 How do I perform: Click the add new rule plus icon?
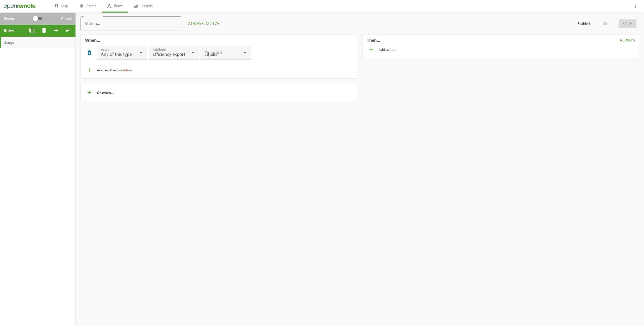[x=56, y=31]
